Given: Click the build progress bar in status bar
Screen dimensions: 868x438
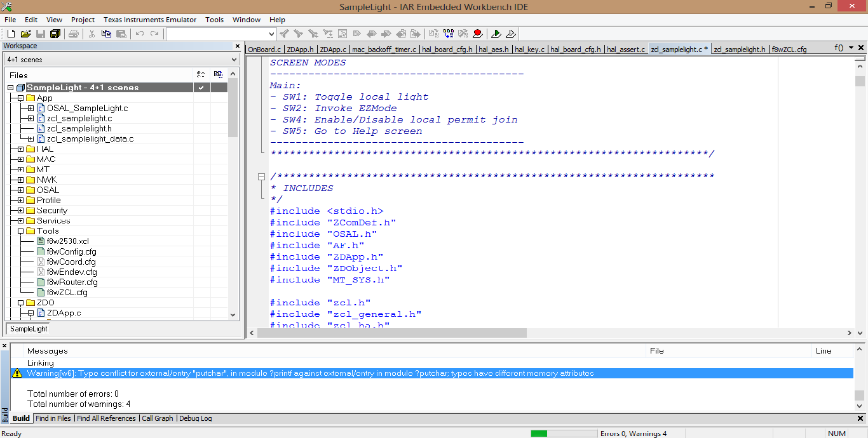Looking at the screenshot, I should tap(563, 434).
